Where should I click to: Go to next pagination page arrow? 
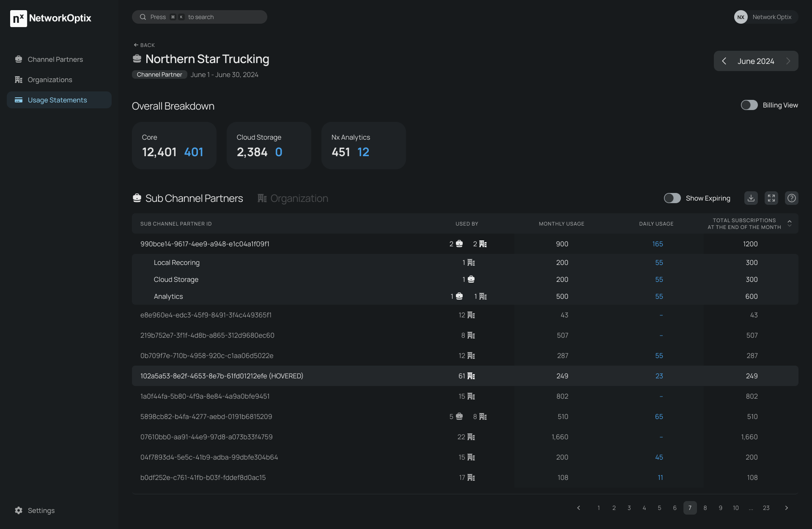[x=787, y=508]
